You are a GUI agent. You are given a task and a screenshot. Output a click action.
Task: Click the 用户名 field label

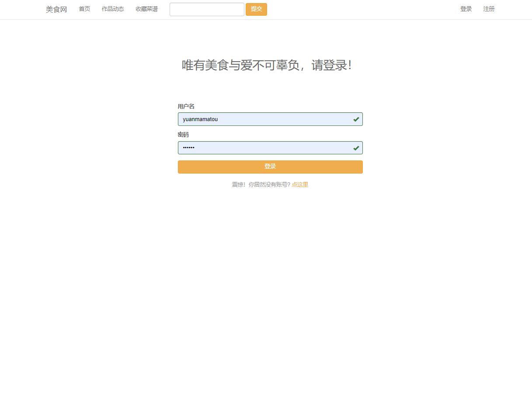click(186, 106)
